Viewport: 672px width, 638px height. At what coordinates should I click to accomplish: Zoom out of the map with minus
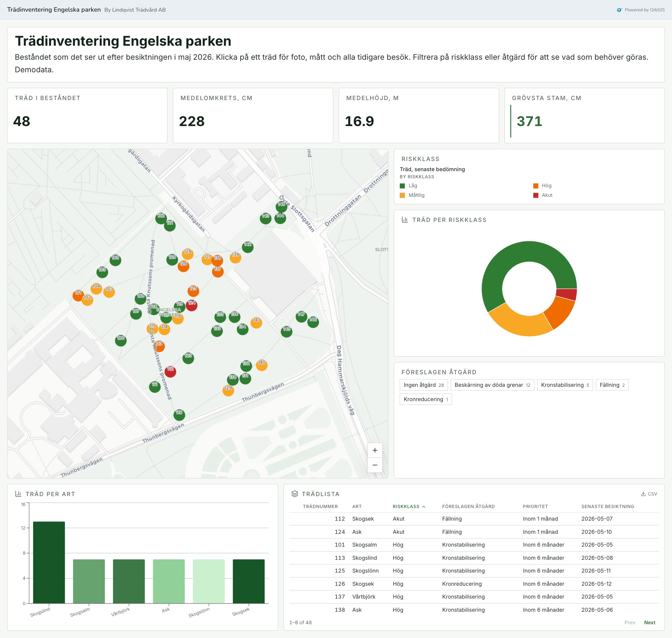pyautogui.click(x=375, y=465)
